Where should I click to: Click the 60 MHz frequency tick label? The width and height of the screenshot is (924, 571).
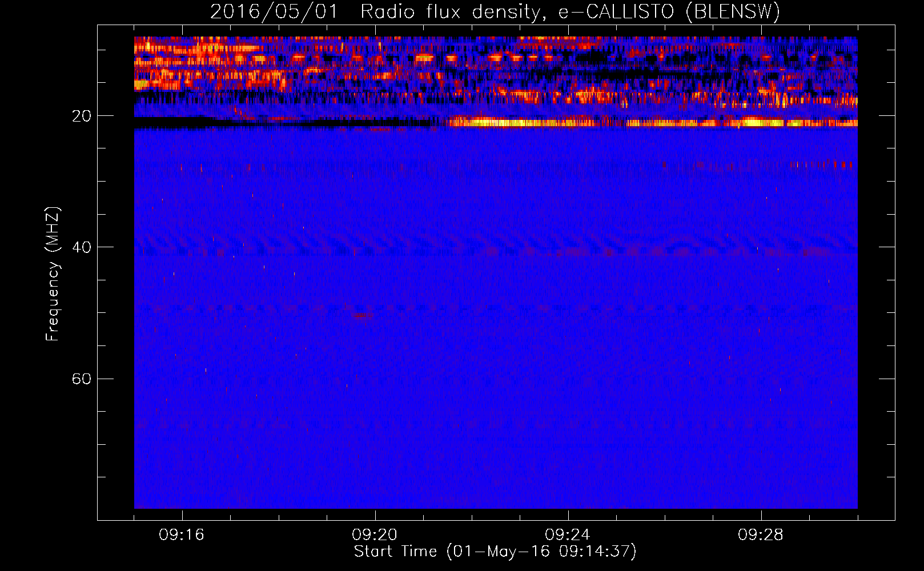81,379
